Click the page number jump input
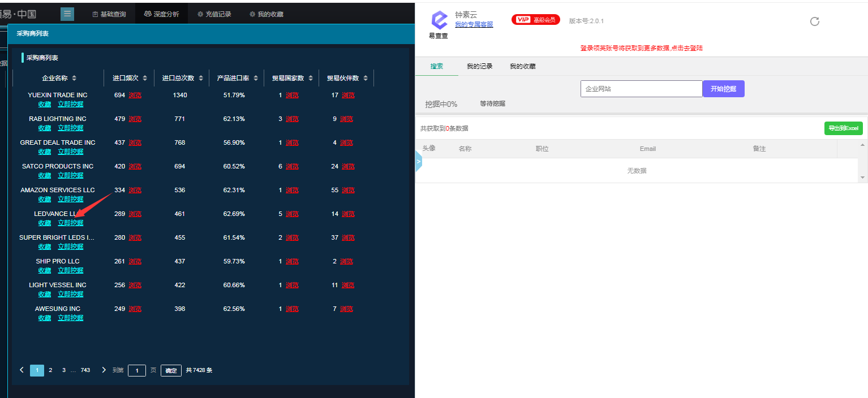Image resolution: width=868 pixels, height=398 pixels. pyautogui.click(x=137, y=370)
